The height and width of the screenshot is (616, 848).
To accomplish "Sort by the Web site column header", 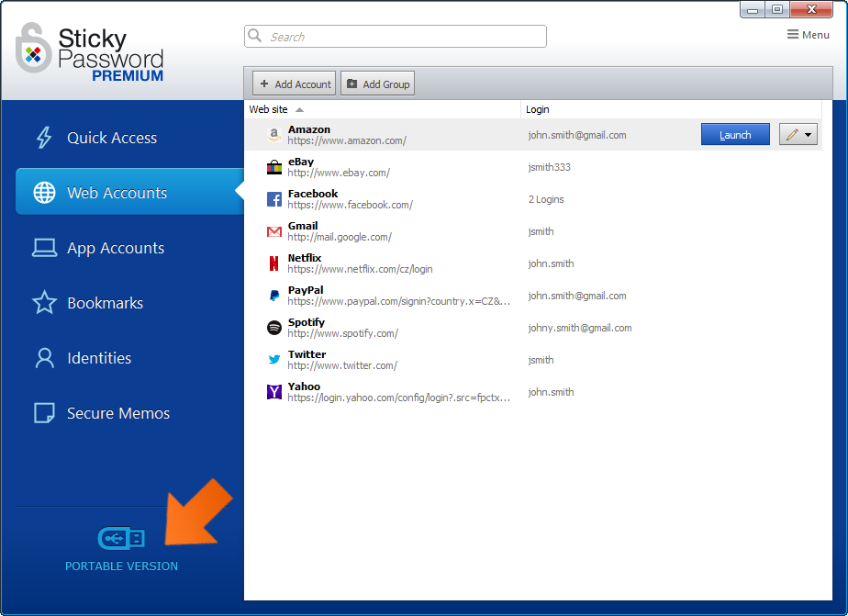I will coord(383,109).
